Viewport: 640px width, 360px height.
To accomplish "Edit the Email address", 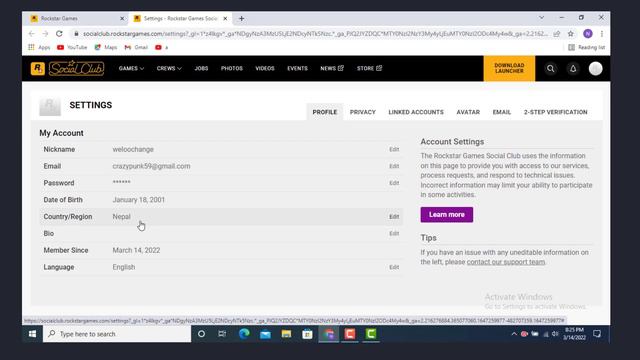I will [394, 166].
